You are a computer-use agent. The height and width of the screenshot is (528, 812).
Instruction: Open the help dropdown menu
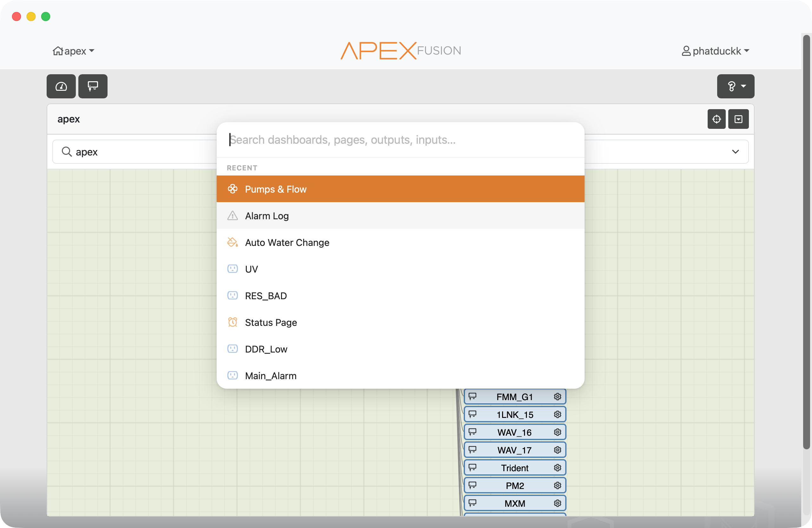(736, 86)
